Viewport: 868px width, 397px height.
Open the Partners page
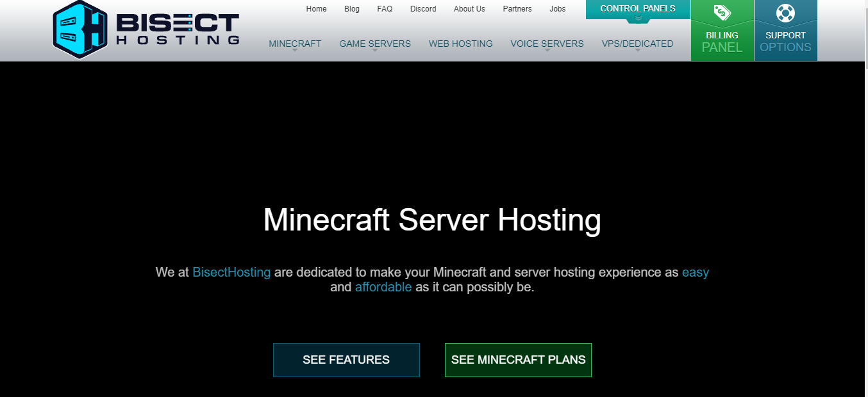pos(517,9)
